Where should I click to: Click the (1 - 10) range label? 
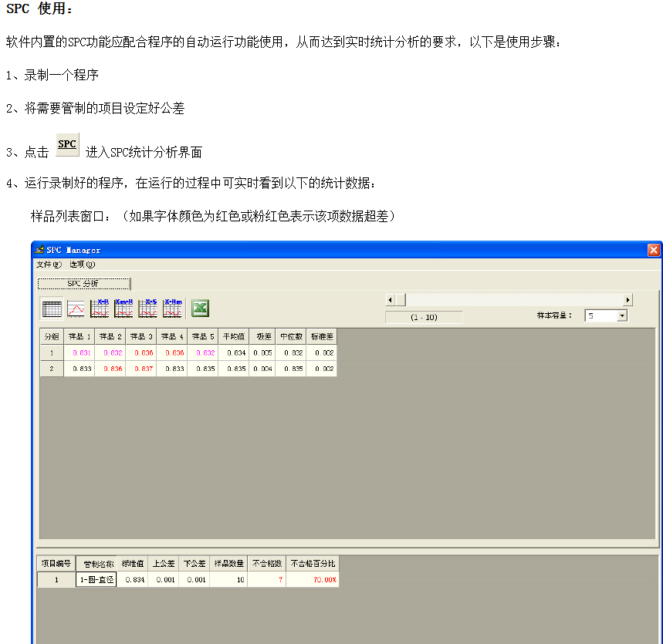(423, 316)
